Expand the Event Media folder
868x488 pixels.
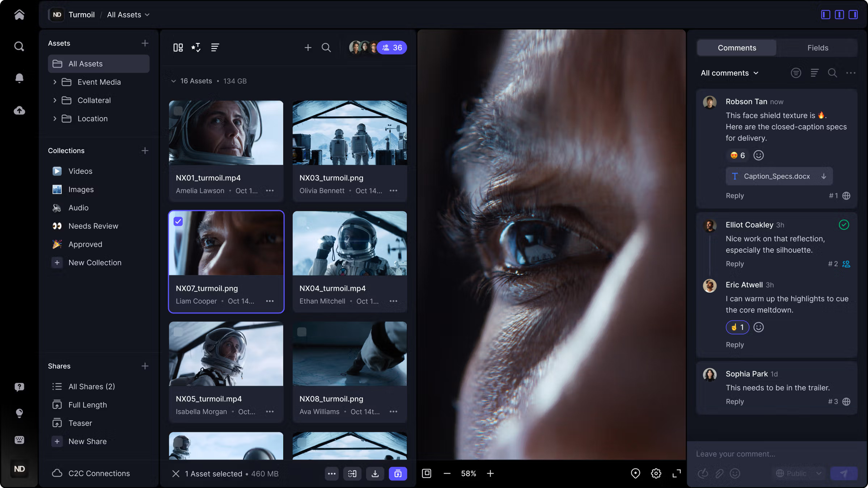point(55,82)
